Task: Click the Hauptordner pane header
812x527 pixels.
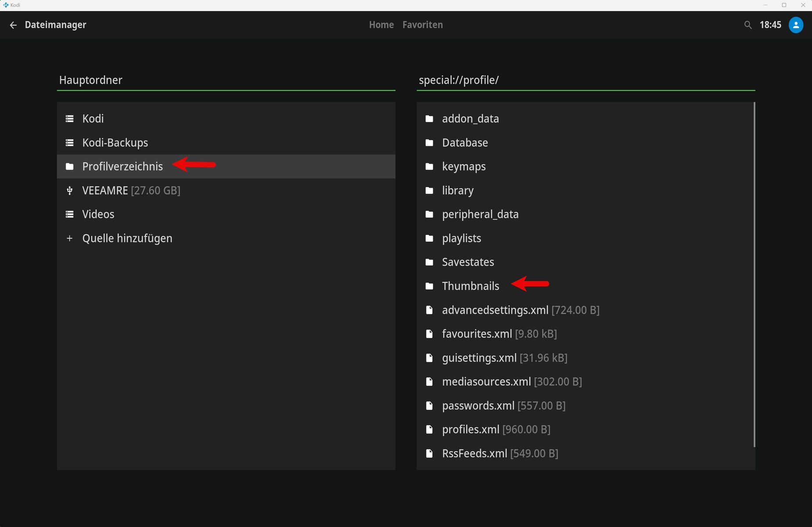Action: [x=90, y=80]
